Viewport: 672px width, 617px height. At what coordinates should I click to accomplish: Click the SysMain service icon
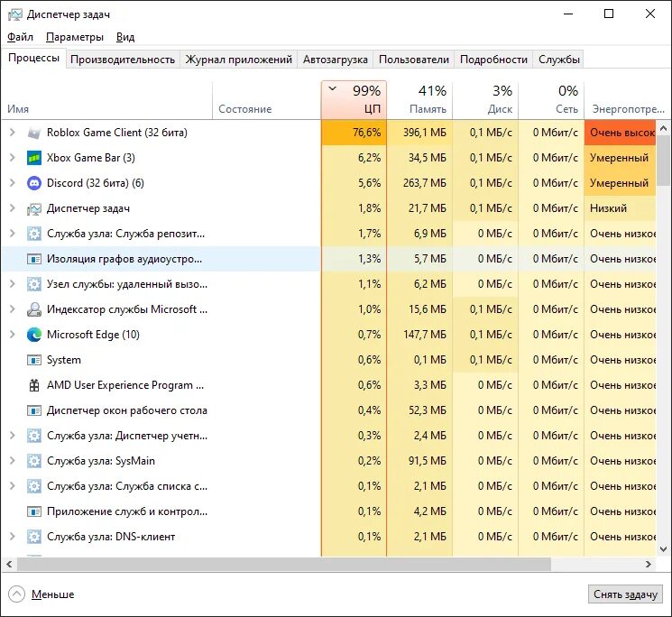(x=34, y=461)
